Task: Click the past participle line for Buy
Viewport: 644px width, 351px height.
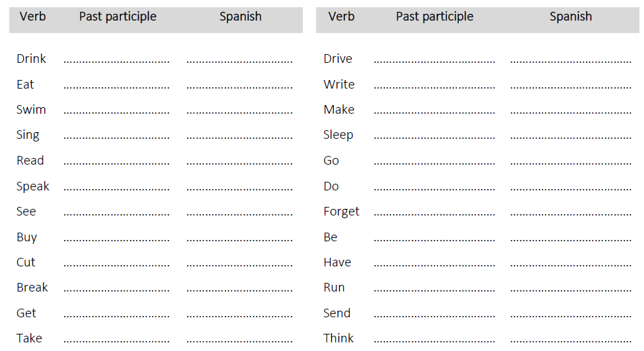Action: click(x=116, y=239)
